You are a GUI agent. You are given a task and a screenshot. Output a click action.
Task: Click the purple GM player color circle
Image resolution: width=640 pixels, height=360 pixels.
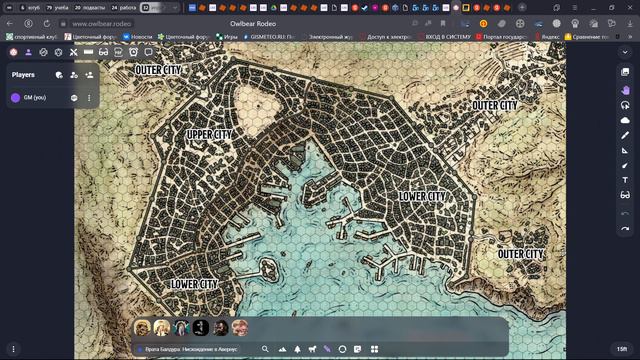click(16, 98)
